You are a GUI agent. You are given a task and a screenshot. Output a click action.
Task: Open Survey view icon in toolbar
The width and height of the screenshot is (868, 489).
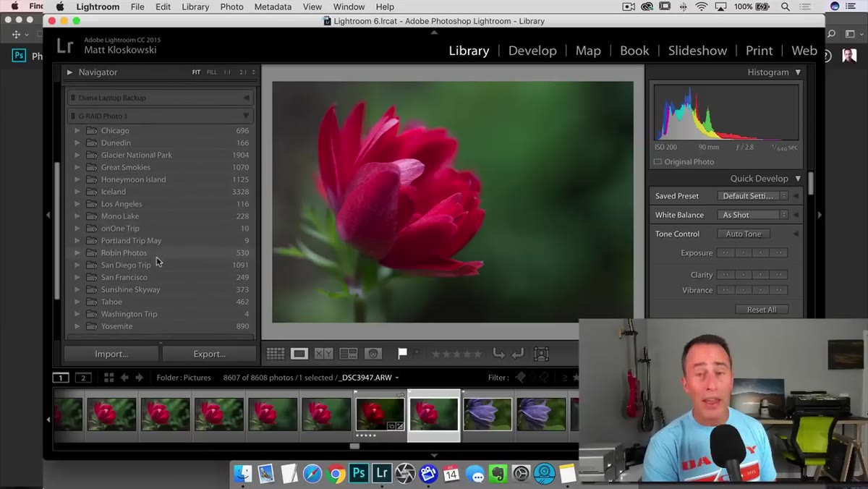coord(349,354)
